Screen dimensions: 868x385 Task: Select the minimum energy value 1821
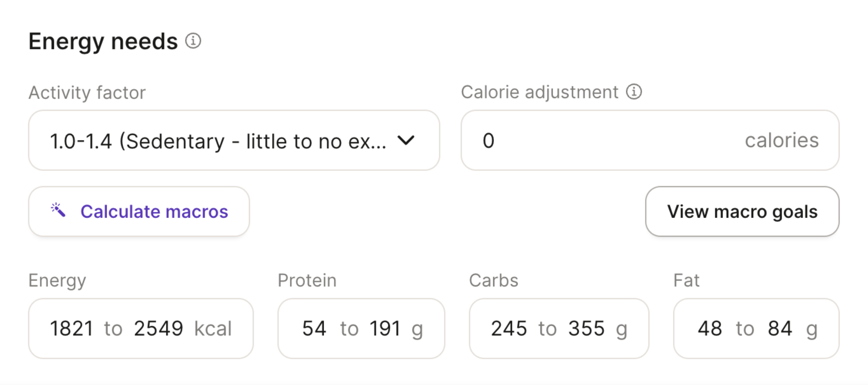coord(72,328)
